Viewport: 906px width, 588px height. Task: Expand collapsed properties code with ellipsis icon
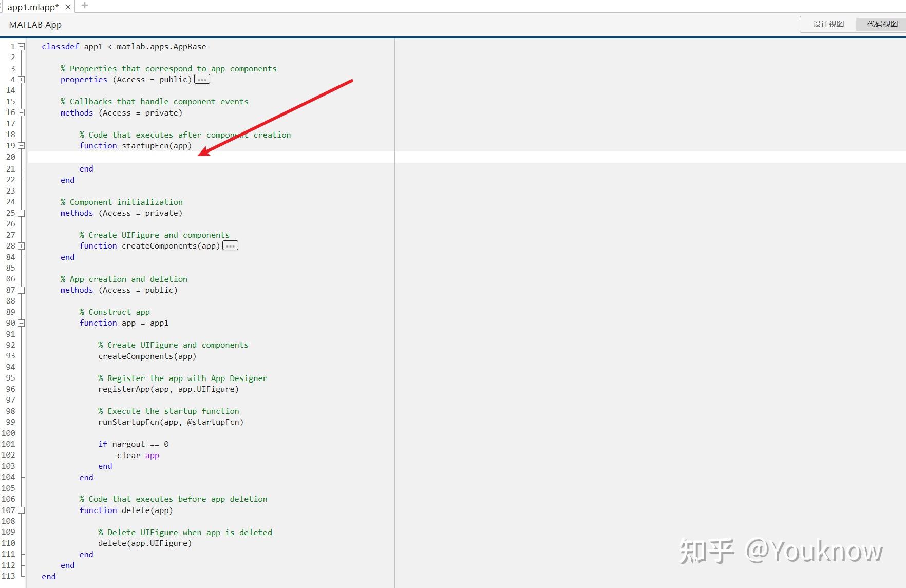coord(201,79)
